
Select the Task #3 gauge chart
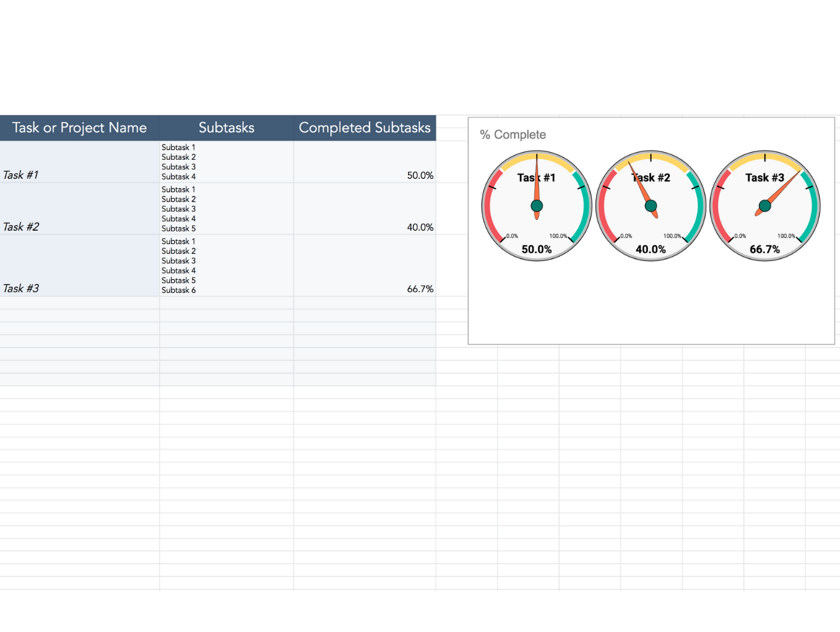(x=765, y=205)
